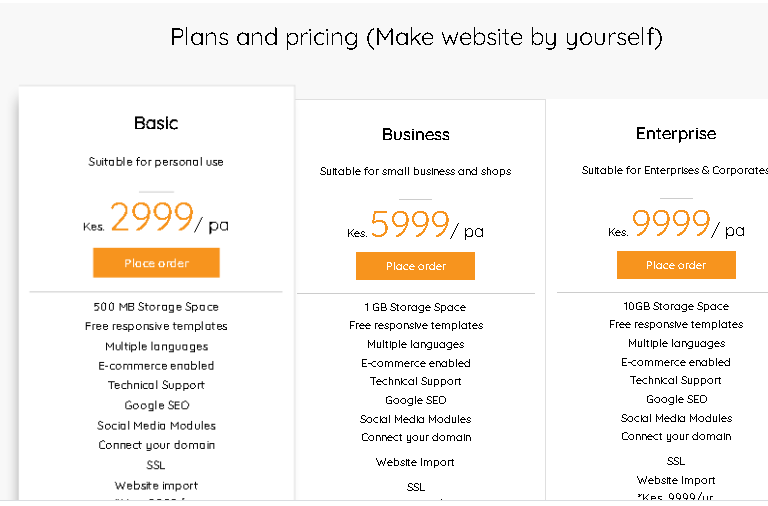Click the Plans and pricing heading
Viewport: 768px width, 506px height.
click(x=416, y=38)
